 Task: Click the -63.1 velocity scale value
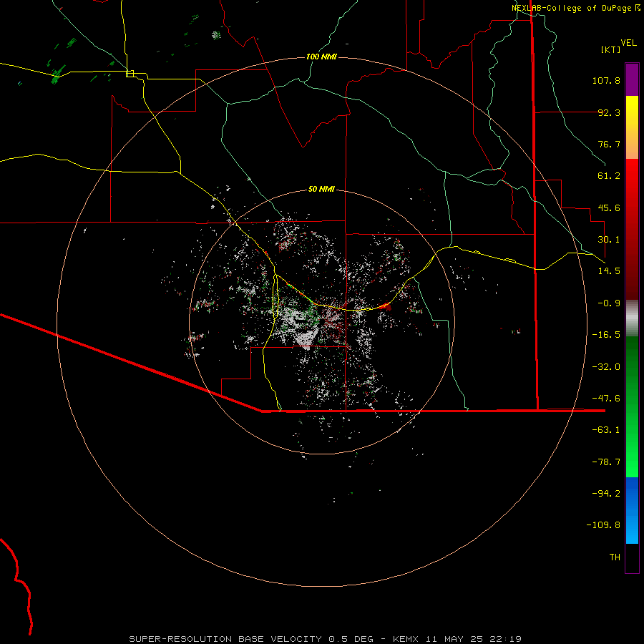click(606, 430)
